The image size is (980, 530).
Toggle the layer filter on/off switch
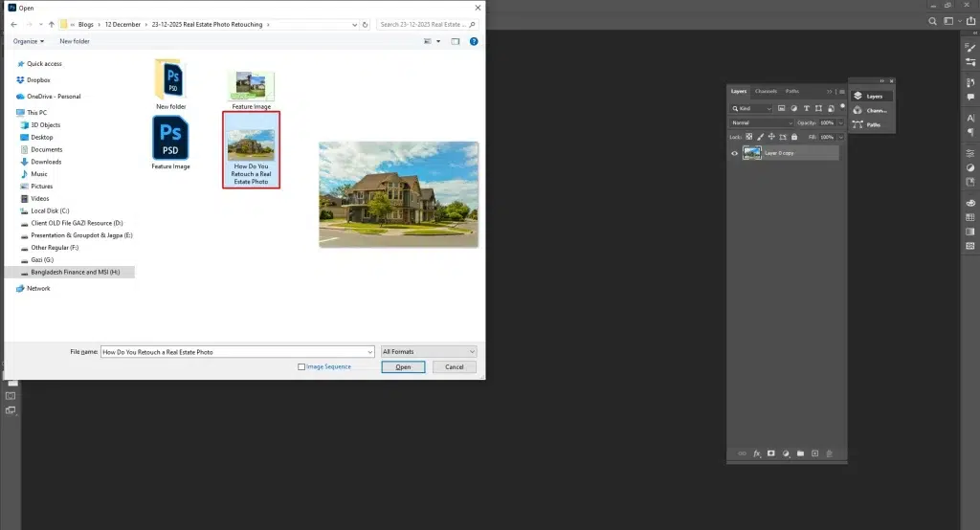pyautogui.click(x=842, y=107)
